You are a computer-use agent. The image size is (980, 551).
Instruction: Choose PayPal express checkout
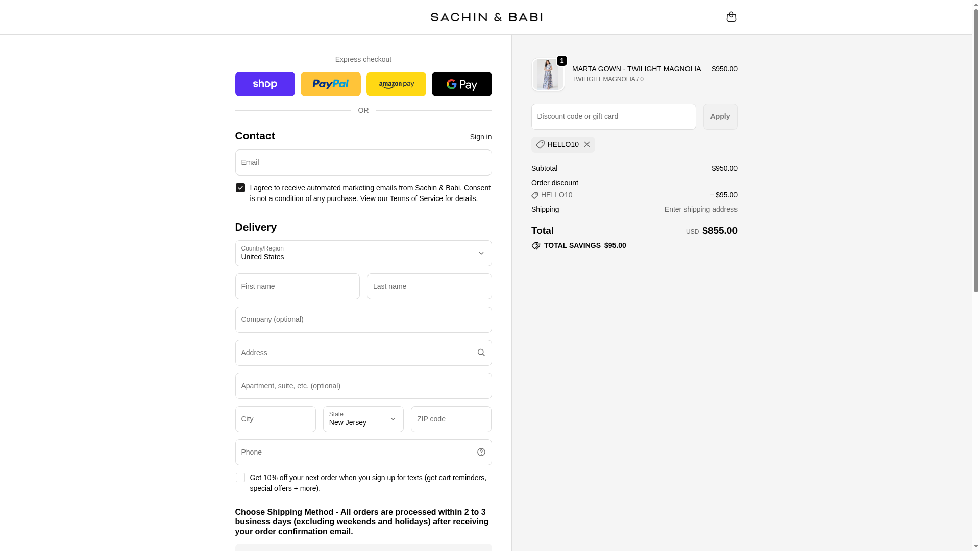tap(330, 84)
